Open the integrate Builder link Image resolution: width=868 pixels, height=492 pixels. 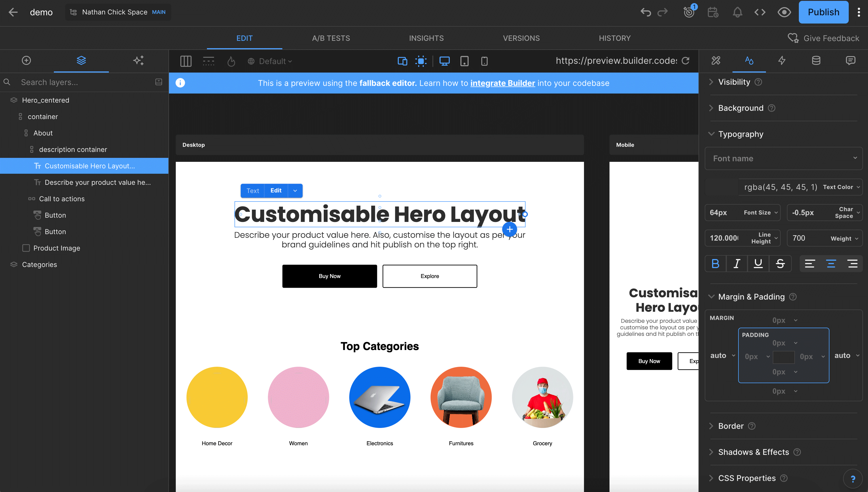[x=502, y=83]
